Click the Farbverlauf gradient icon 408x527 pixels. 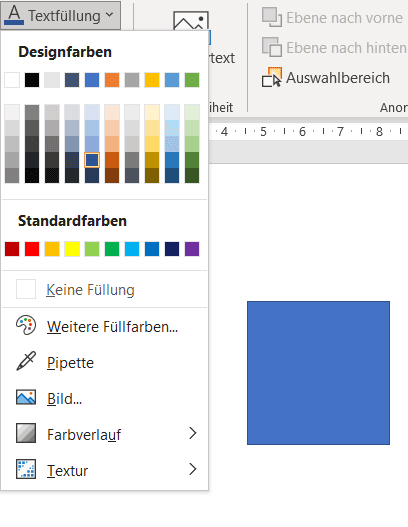tap(26, 433)
